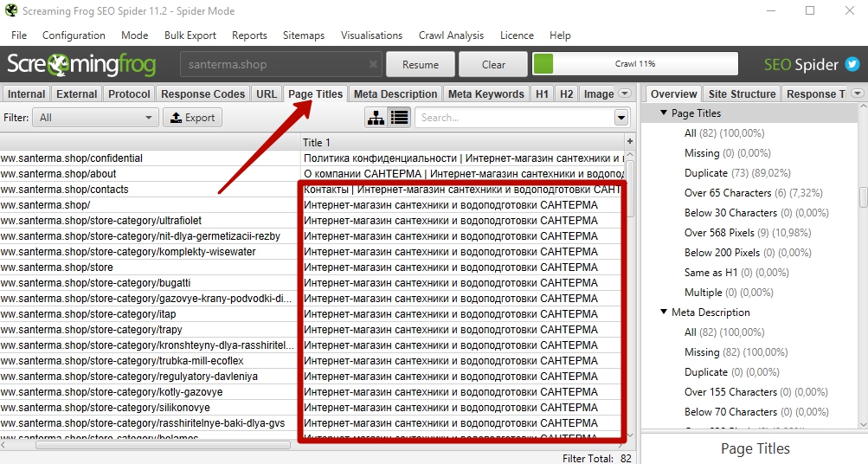Switch to Protocol tab
868x464 pixels.
129,94
